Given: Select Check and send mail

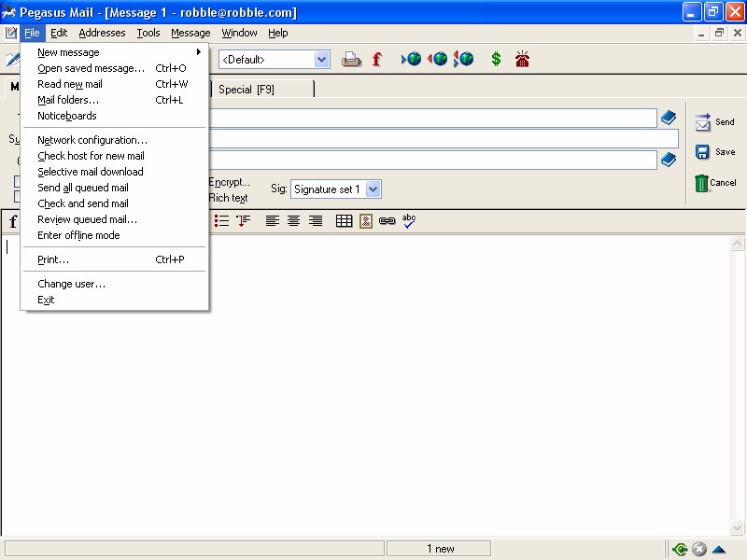Looking at the screenshot, I should point(114,203).
